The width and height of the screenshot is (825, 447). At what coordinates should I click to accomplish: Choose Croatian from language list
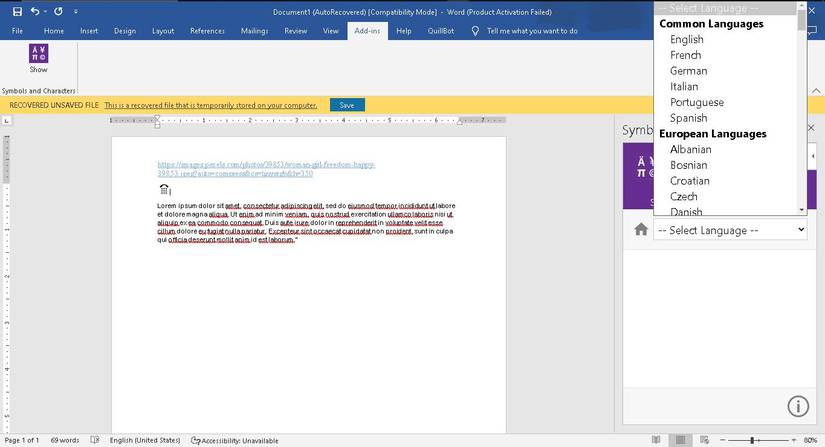tap(689, 181)
